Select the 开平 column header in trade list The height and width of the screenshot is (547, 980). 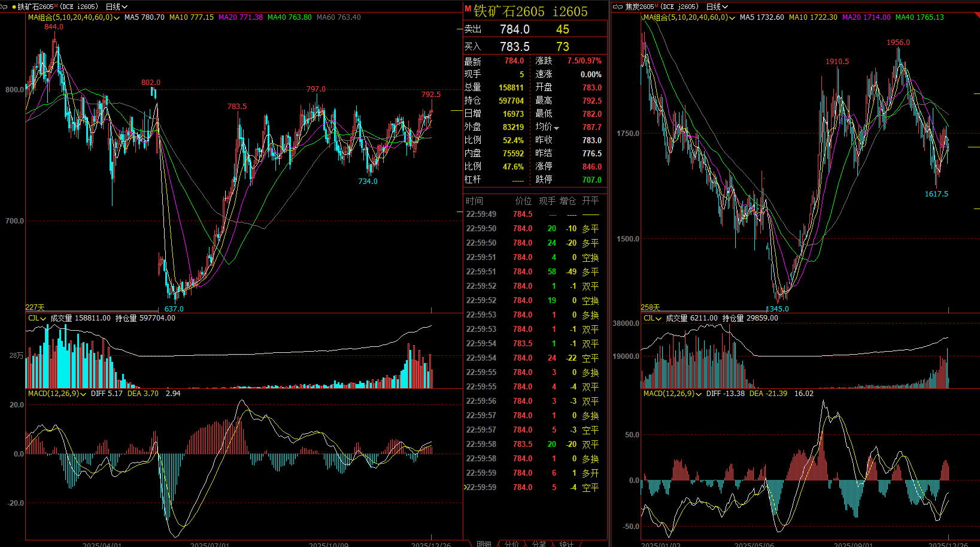tap(590, 201)
